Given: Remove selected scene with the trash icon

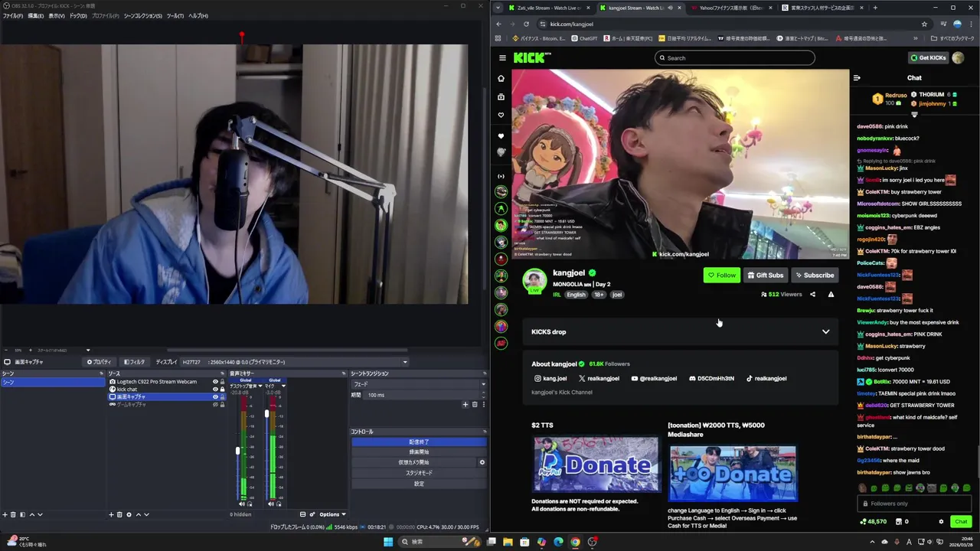Looking at the screenshot, I should coord(13,514).
